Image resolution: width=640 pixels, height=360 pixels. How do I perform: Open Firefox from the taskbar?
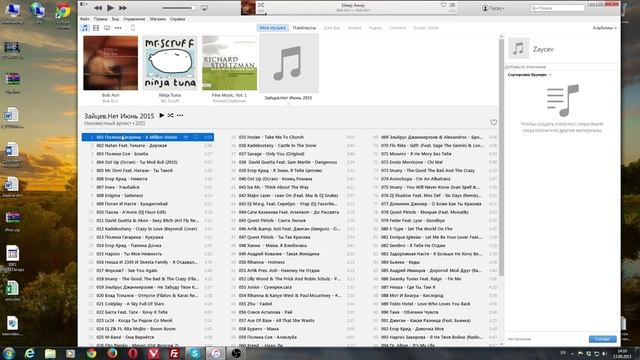112,353
